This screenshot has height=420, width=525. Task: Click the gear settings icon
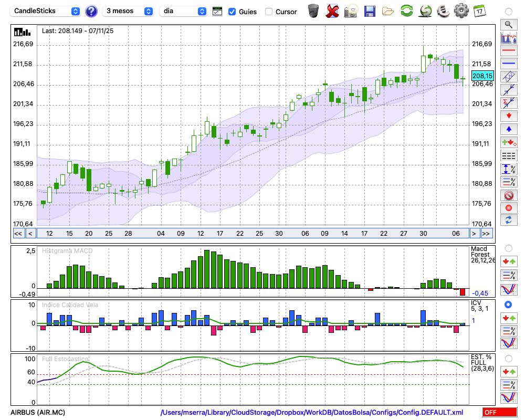[461, 10]
